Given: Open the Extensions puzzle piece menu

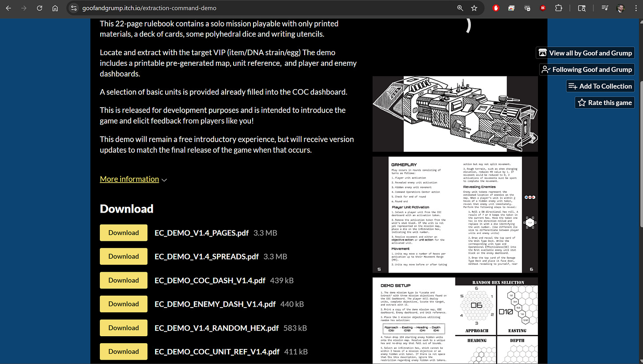Looking at the screenshot, I should [558, 8].
